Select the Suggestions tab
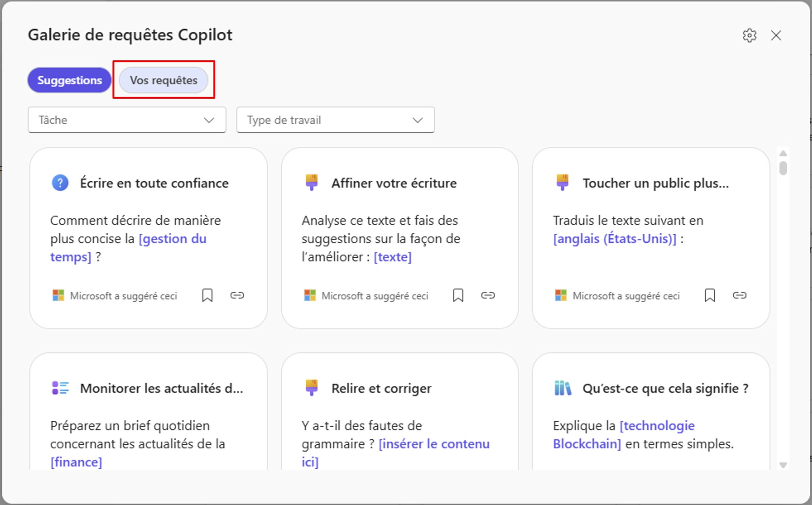This screenshot has width=812, height=505. (x=69, y=80)
